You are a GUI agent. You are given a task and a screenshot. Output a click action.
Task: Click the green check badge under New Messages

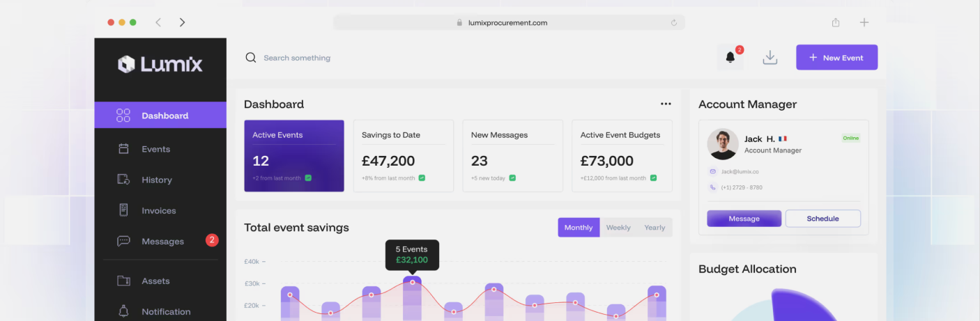(512, 178)
